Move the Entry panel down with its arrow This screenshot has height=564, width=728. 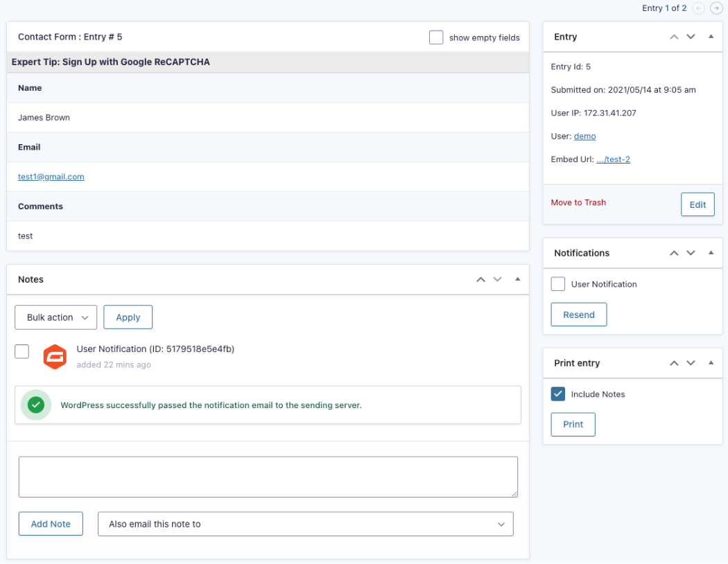coord(691,36)
